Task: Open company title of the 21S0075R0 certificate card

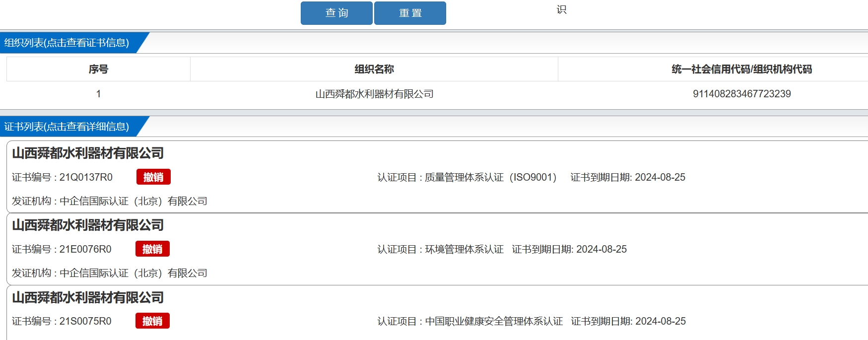Action: point(88,297)
